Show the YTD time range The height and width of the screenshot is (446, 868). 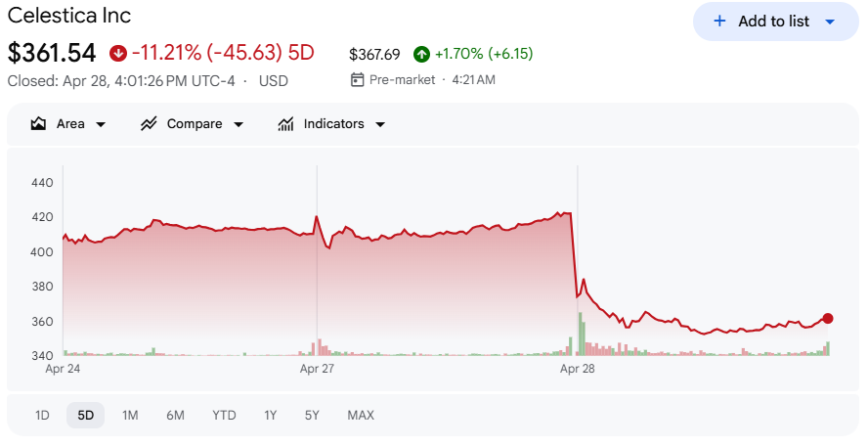tap(224, 415)
